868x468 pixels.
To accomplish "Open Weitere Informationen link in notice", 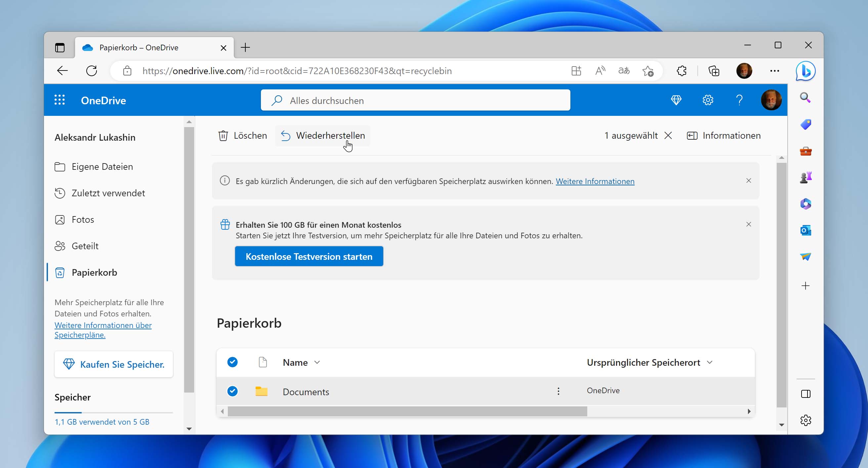I will tap(595, 181).
